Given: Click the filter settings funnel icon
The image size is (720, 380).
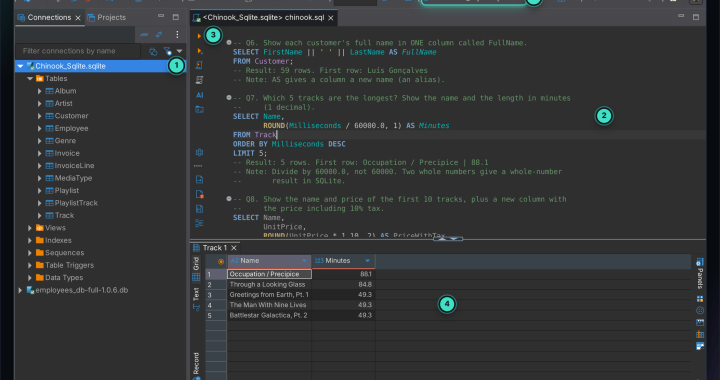Looking at the screenshot, I should [x=168, y=51].
